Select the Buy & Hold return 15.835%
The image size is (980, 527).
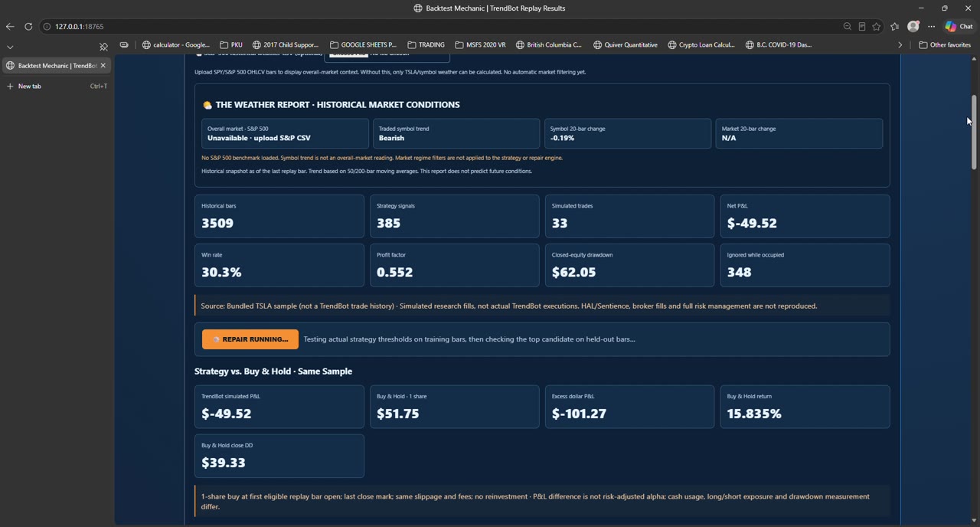tap(754, 414)
